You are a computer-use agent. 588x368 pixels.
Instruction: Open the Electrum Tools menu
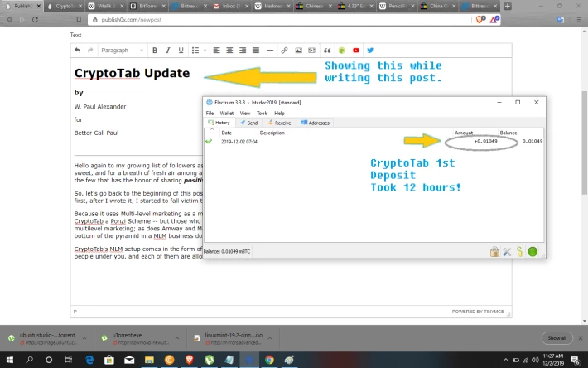pos(263,113)
